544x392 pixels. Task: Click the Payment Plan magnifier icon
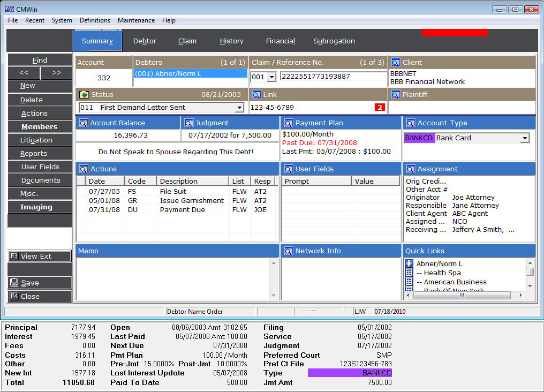[288, 123]
